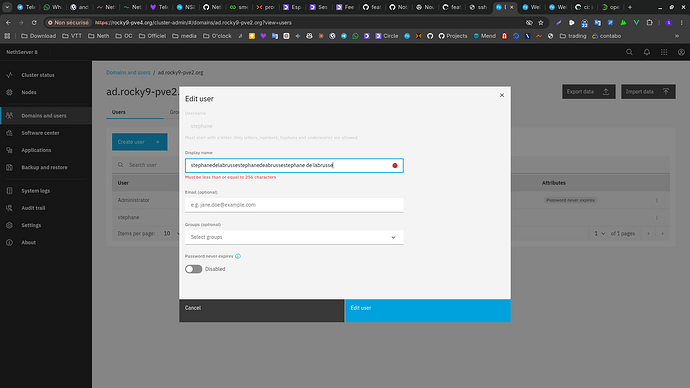The width and height of the screenshot is (690, 388).
Task: Go to the next page arrow
Action: pos(662,234)
